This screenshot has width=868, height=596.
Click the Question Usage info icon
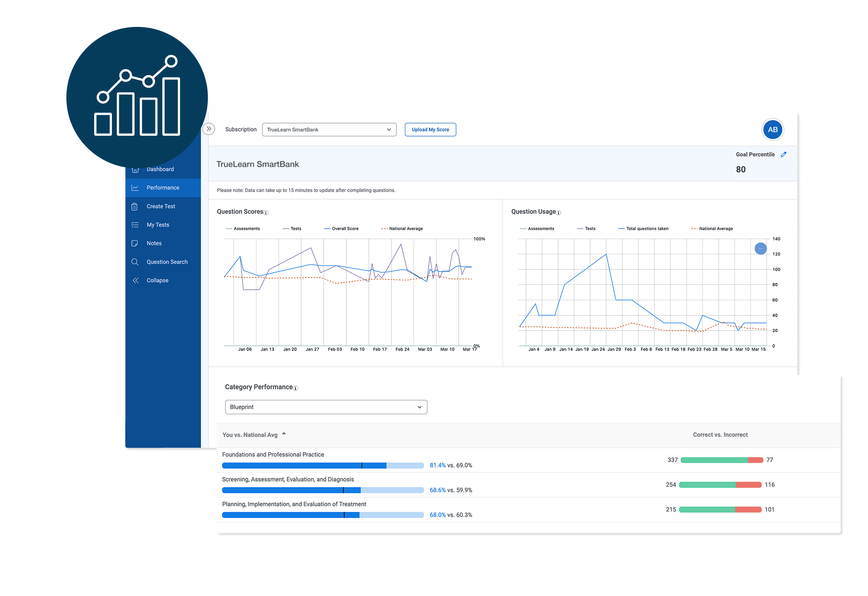559,213
